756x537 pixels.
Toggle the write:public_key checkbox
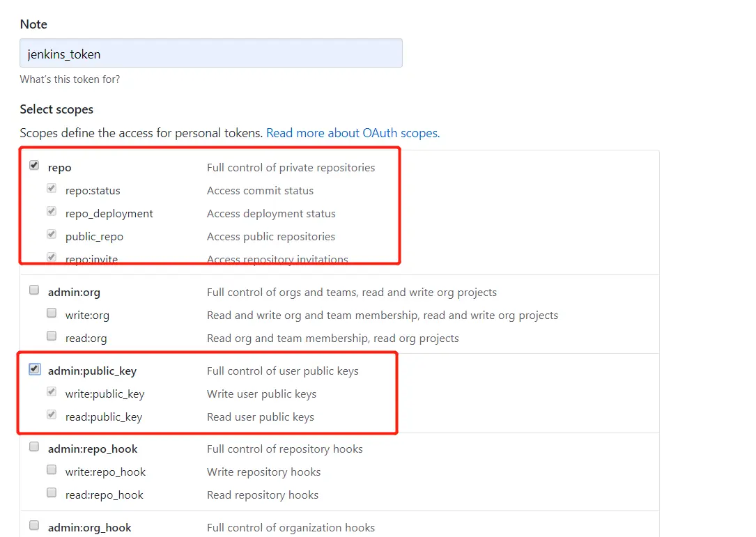pyautogui.click(x=52, y=392)
